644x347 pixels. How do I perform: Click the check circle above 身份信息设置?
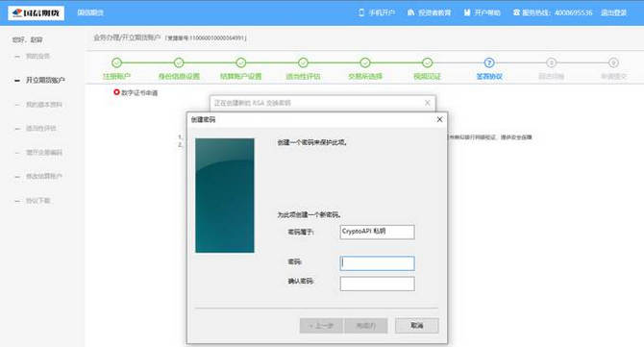(x=179, y=62)
